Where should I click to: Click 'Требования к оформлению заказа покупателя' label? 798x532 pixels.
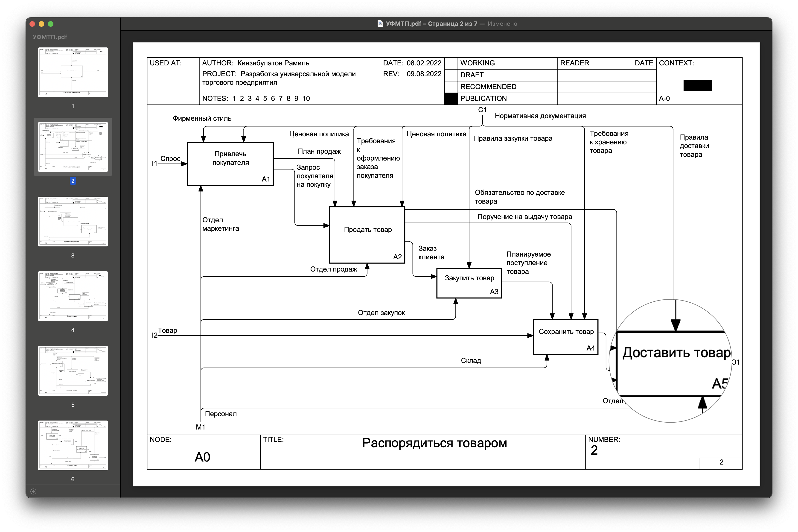[x=378, y=158]
